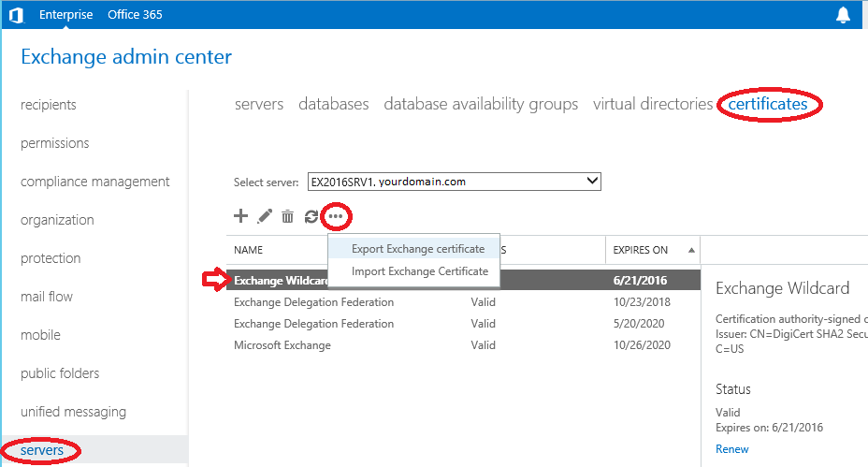Edit the selected certificate with pencil icon
The height and width of the screenshot is (467, 868).
[x=265, y=216]
